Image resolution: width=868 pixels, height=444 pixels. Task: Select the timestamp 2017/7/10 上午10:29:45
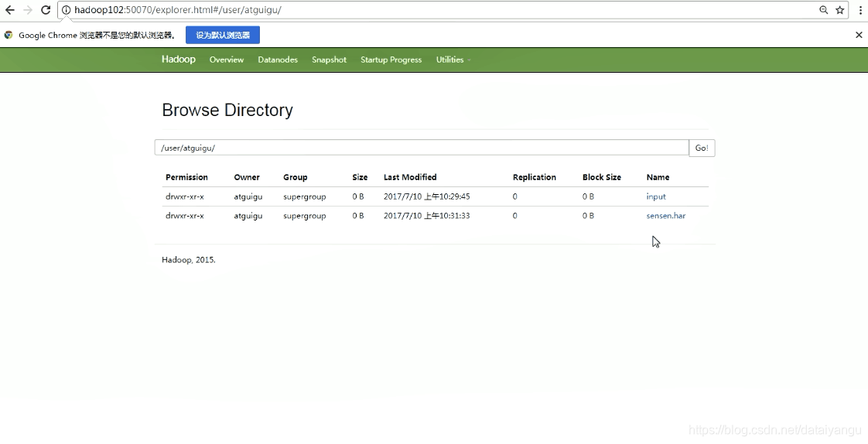(427, 196)
